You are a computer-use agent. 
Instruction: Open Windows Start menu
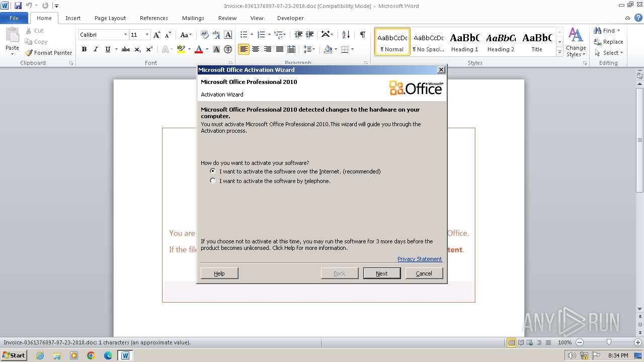click(14, 355)
